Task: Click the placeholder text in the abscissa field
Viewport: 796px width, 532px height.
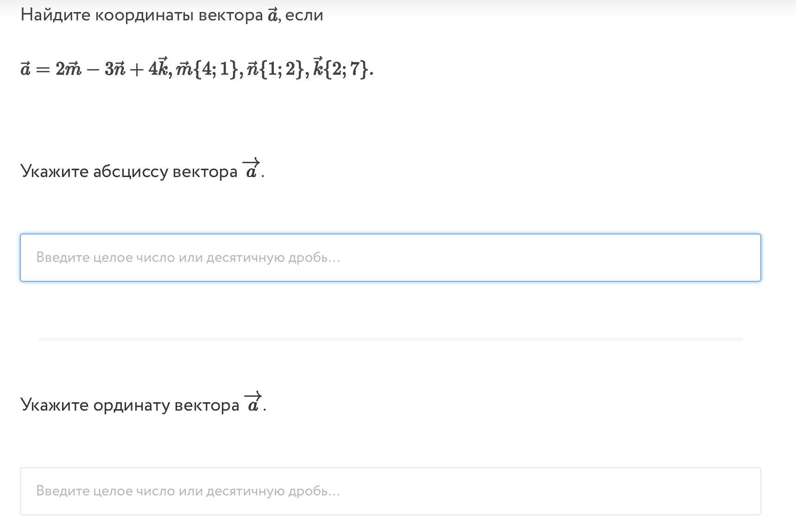Action: pos(188,258)
